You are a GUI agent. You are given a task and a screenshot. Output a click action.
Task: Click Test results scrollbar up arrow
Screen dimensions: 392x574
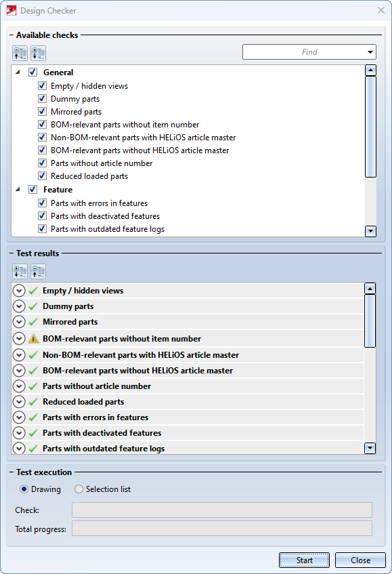click(370, 289)
